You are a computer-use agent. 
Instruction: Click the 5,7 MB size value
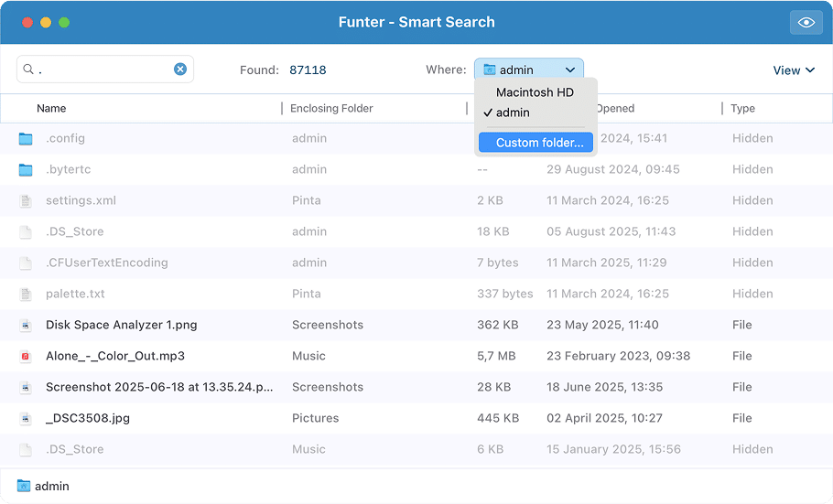[496, 356]
